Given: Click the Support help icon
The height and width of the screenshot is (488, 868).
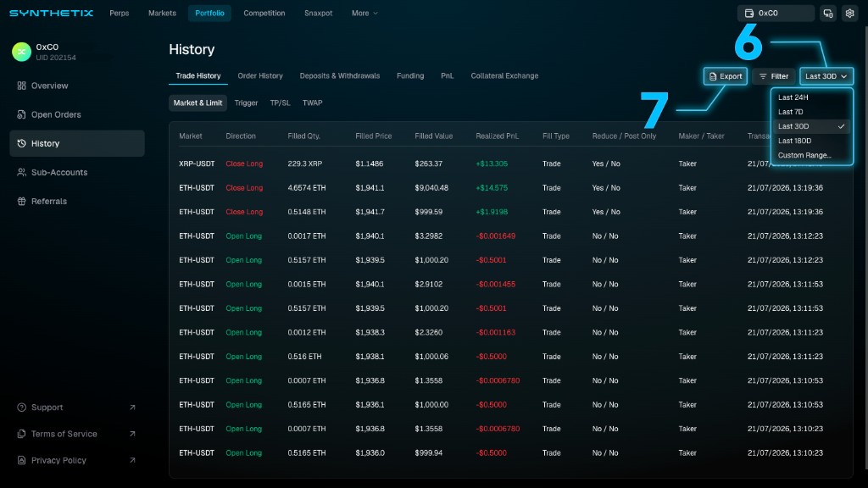Looking at the screenshot, I should [21, 408].
